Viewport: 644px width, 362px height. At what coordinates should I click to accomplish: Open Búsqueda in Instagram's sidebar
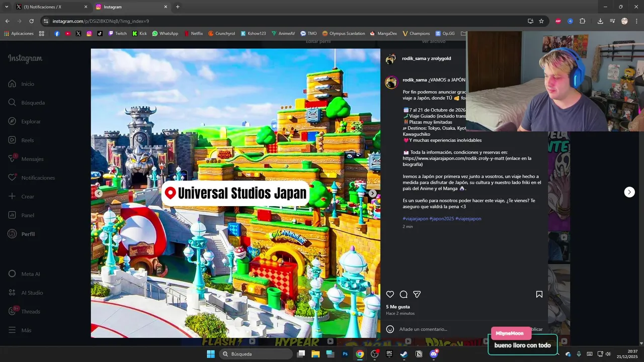[x=26, y=103]
